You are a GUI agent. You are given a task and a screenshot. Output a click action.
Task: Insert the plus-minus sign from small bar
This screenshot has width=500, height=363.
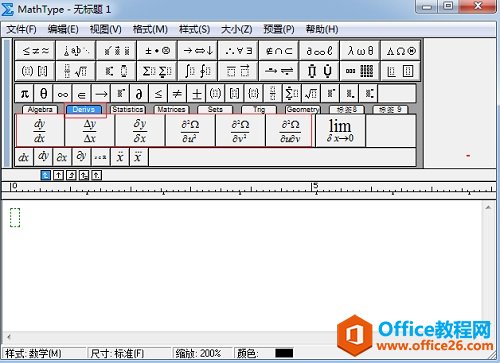(197, 93)
